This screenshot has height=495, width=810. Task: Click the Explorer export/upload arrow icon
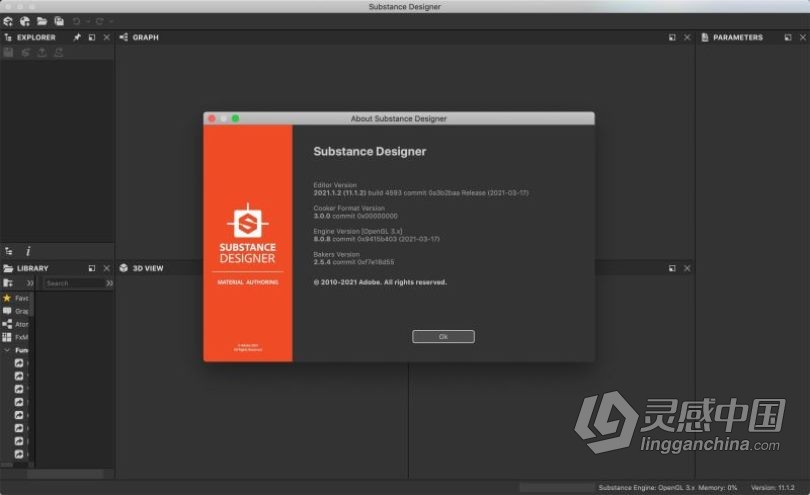pos(42,52)
